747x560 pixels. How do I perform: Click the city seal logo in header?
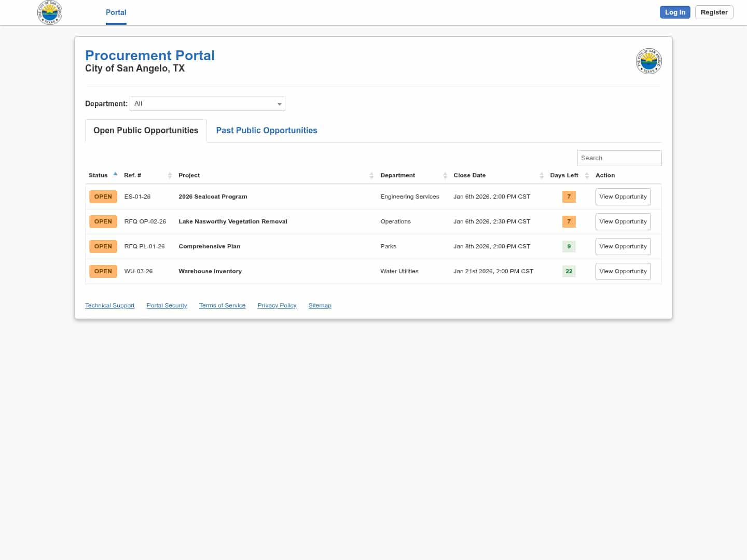50,12
